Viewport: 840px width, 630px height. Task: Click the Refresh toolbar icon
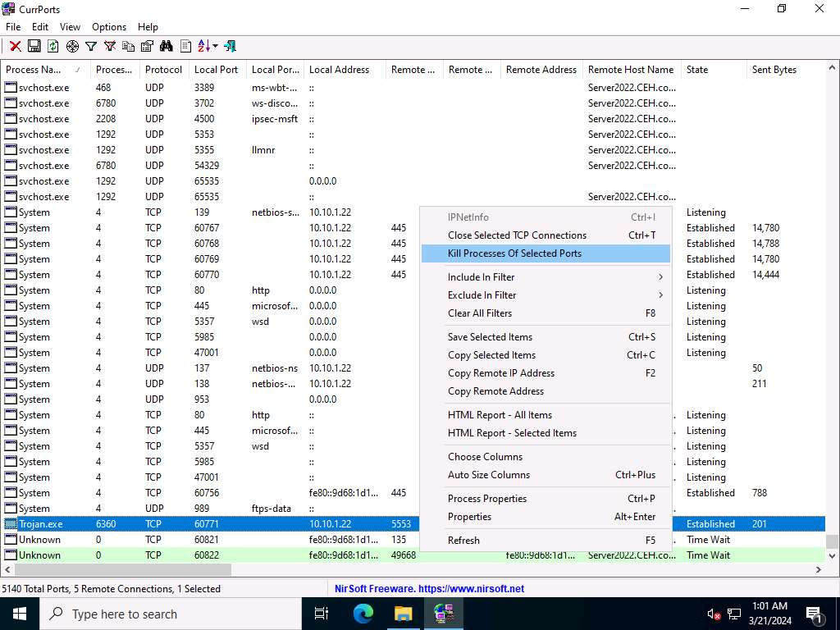click(53, 47)
